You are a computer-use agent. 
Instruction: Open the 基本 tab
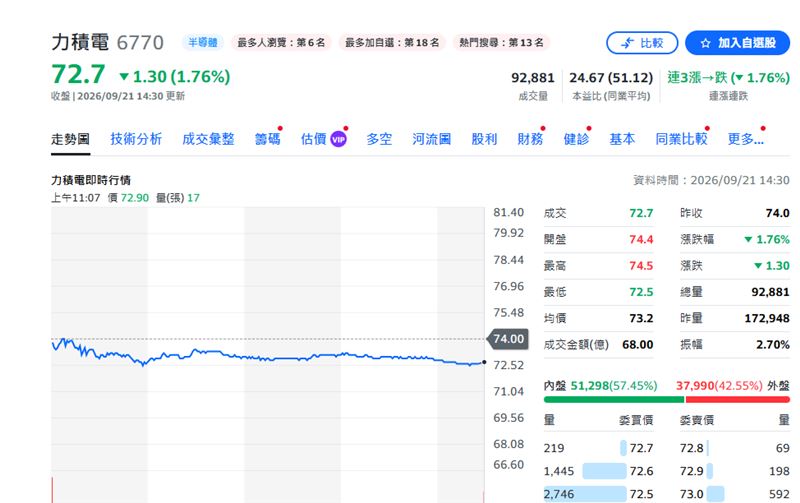(622, 139)
